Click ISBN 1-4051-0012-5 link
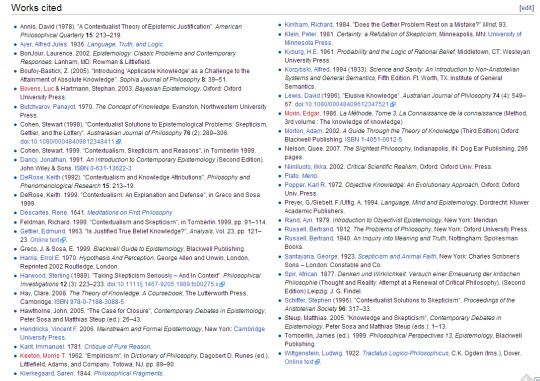Image resolution: width=540 pixels, height=381 pixels. (x=373, y=140)
